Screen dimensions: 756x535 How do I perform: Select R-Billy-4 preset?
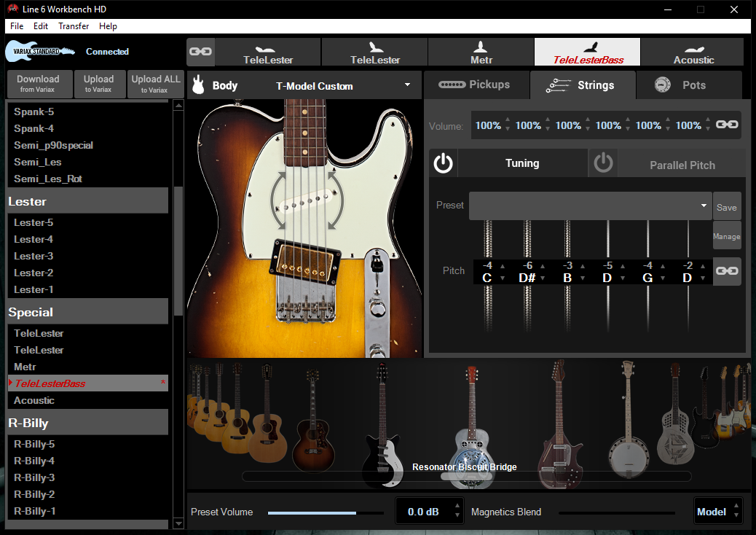[87, 461]
